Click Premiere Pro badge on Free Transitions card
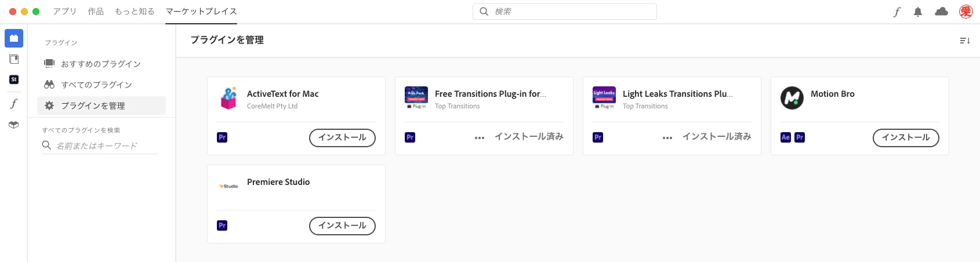 (x=410, y=137)
